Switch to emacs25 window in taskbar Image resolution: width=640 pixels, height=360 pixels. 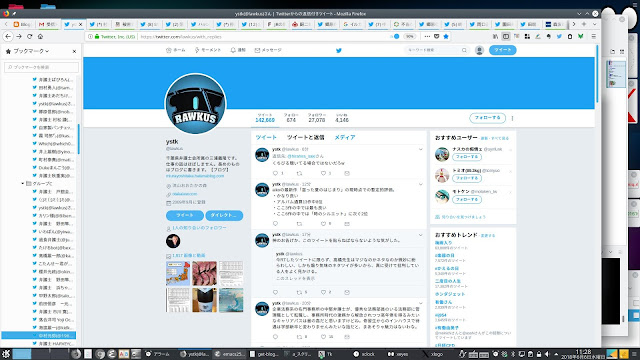coord(229,354)
